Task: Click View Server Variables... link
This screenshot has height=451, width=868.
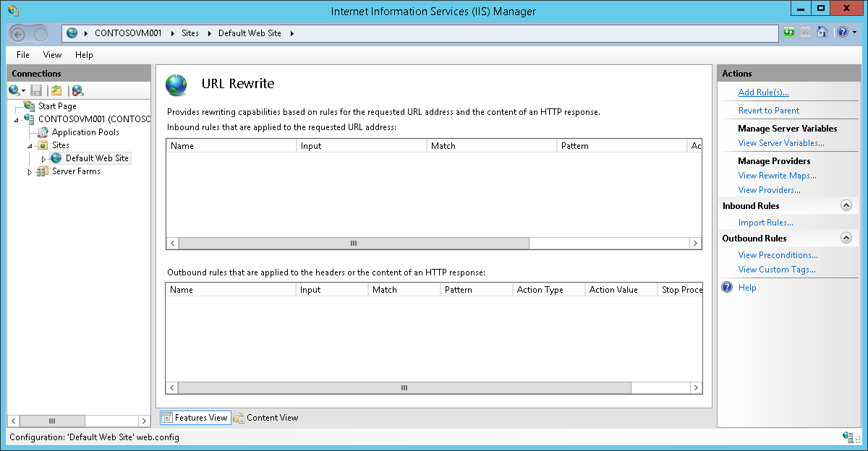Action: pyautogui.click(x=781, y=143)
